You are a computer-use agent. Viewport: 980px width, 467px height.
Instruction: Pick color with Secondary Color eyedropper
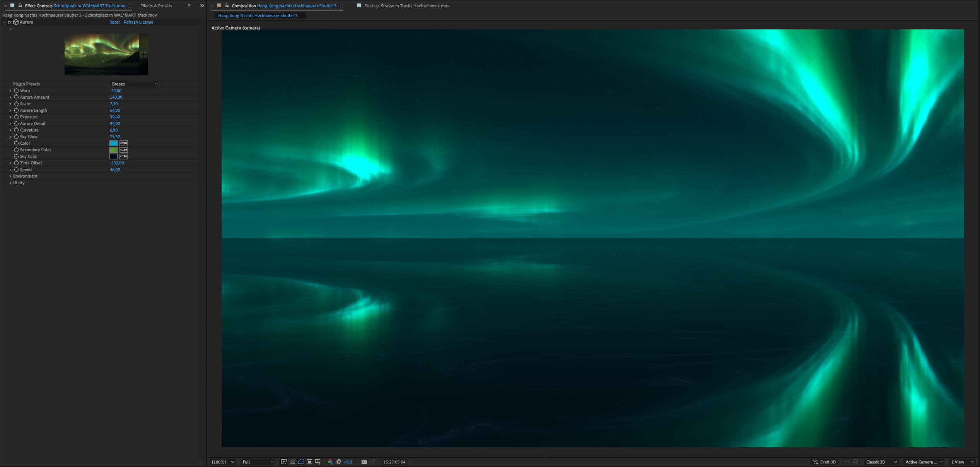click(x=124, y=150)
